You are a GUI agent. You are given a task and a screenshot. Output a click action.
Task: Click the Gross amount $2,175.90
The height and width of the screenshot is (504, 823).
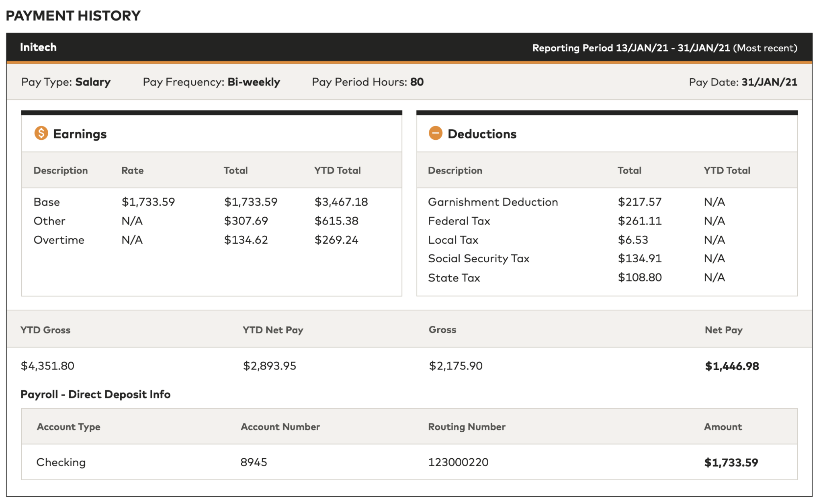click(x=455, y=366)
